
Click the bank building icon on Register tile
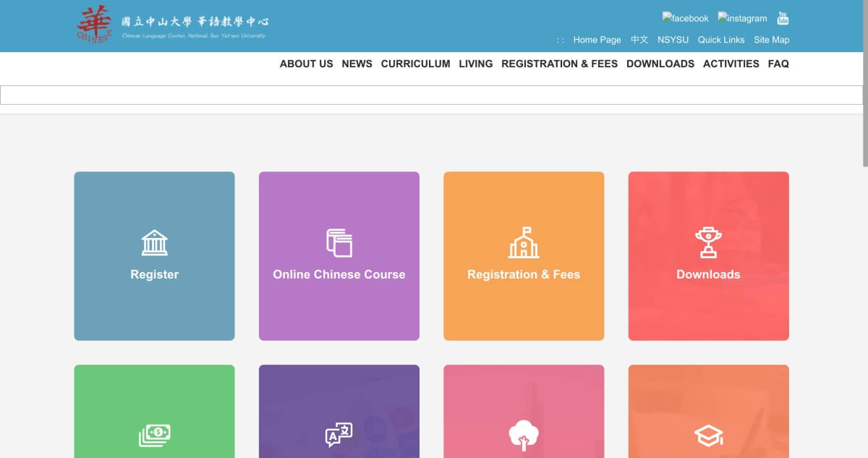tap(154, 243)
